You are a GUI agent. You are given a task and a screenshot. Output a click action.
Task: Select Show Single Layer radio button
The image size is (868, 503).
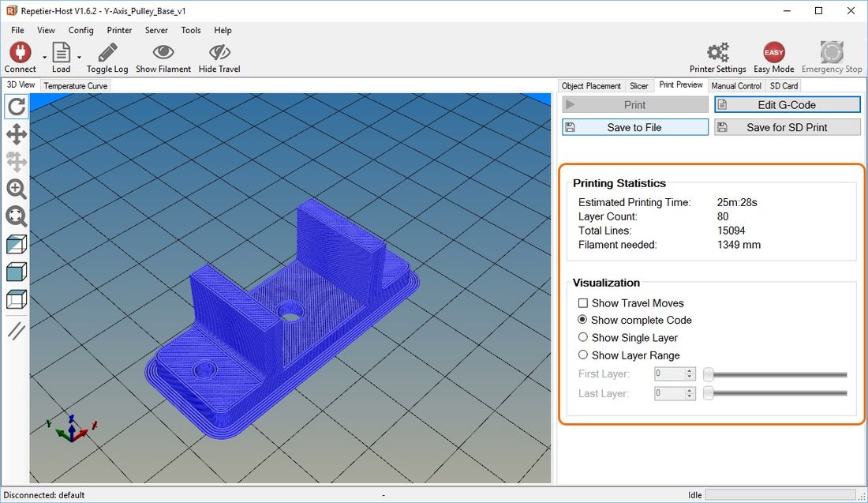point(582,337)
